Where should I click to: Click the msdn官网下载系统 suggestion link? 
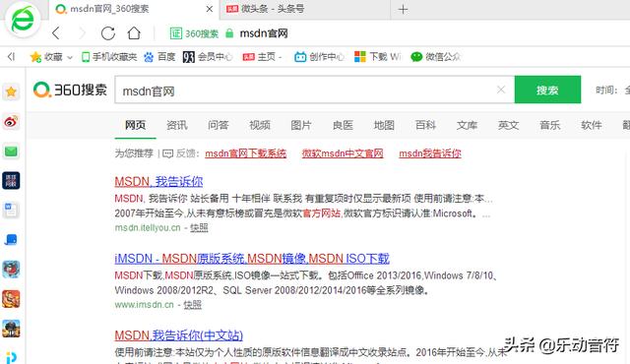point(245,153)
